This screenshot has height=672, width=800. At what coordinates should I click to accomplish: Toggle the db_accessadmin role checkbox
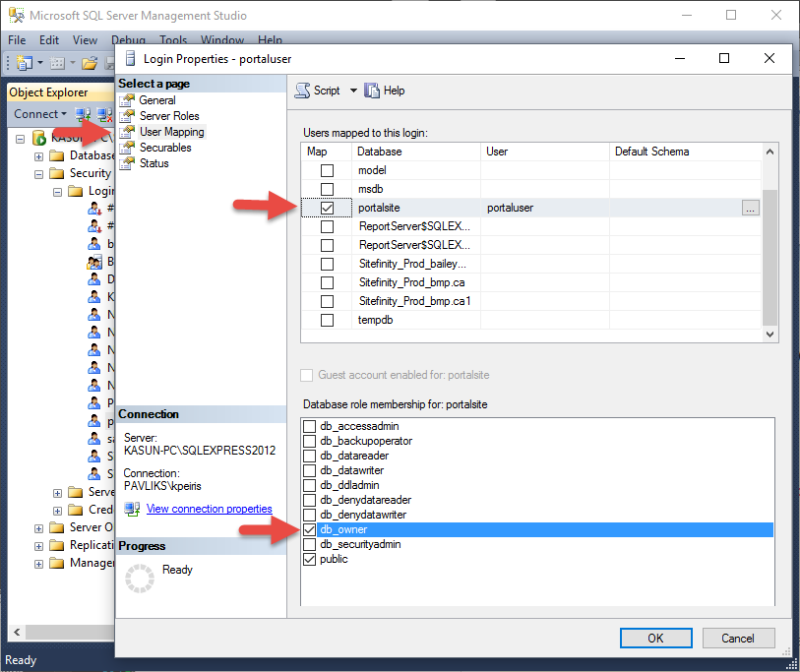coord(309,426)
